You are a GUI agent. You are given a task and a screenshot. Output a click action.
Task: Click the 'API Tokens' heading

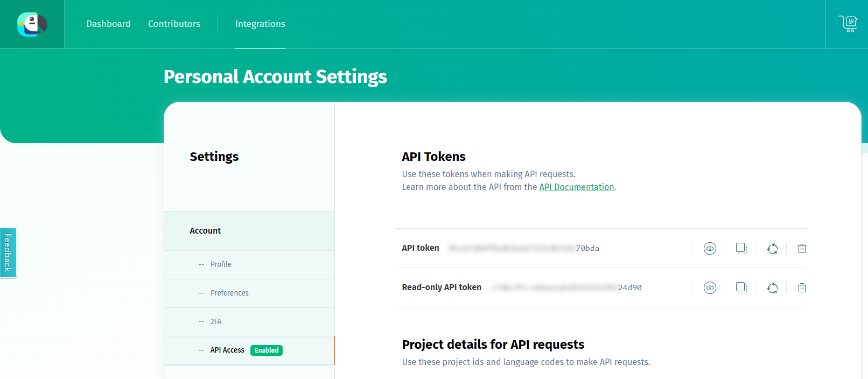tap(433, 157)
